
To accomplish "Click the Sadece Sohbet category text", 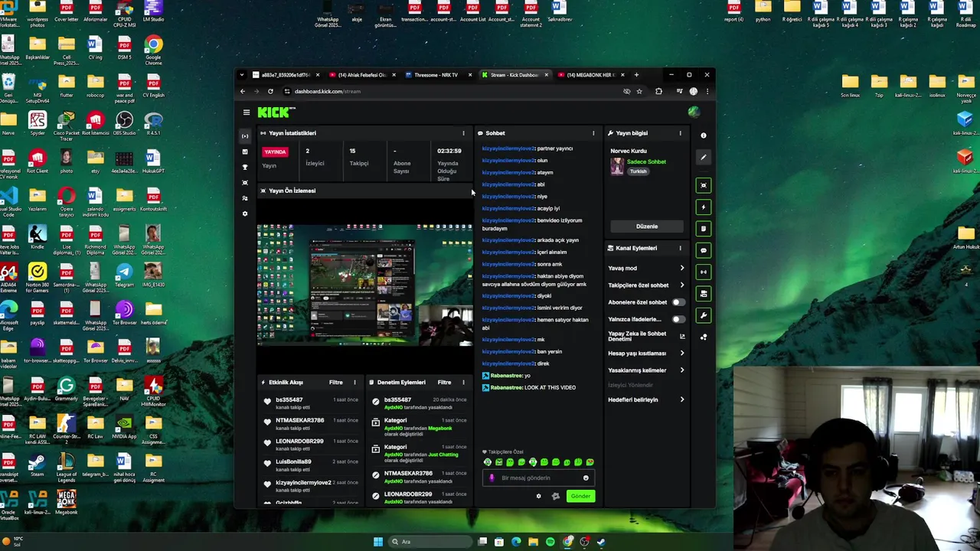I will point(646,161).
